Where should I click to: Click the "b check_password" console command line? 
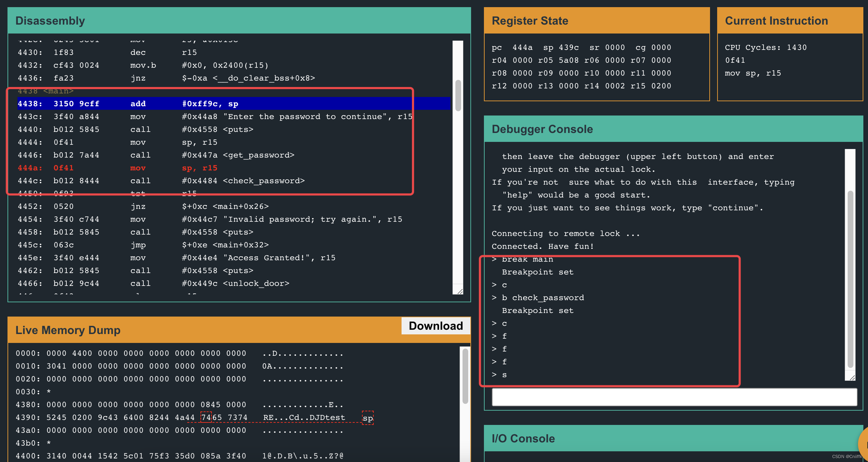click(x=538, y=298)
